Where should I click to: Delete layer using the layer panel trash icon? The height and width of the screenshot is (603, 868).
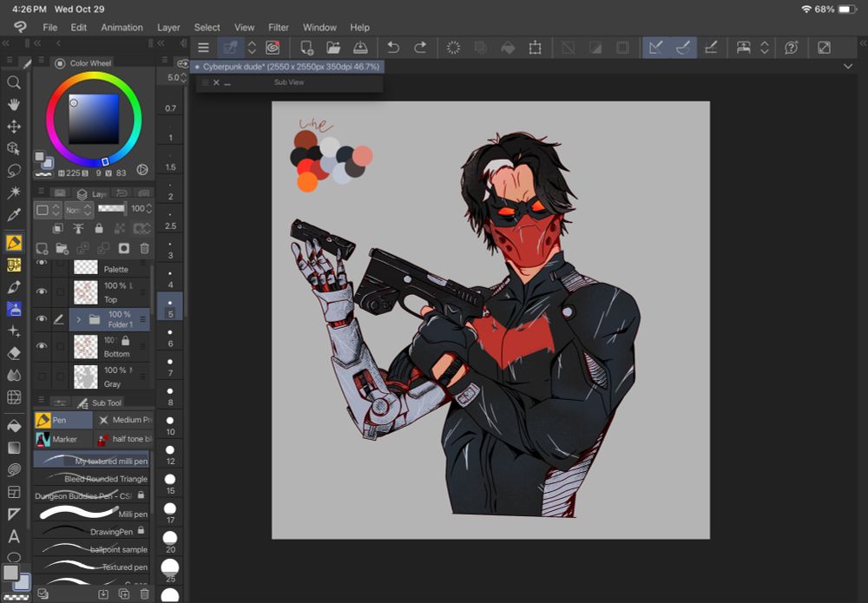145,248
